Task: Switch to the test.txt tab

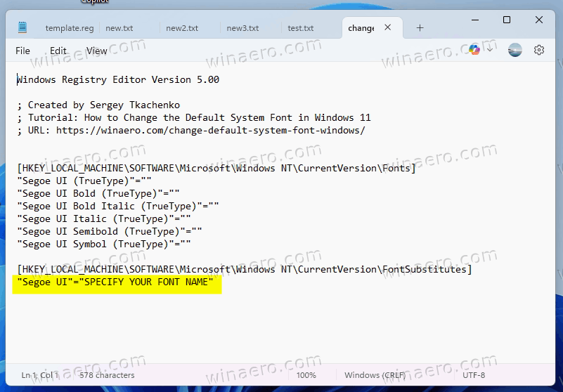Action: click(x=301, y=28)
